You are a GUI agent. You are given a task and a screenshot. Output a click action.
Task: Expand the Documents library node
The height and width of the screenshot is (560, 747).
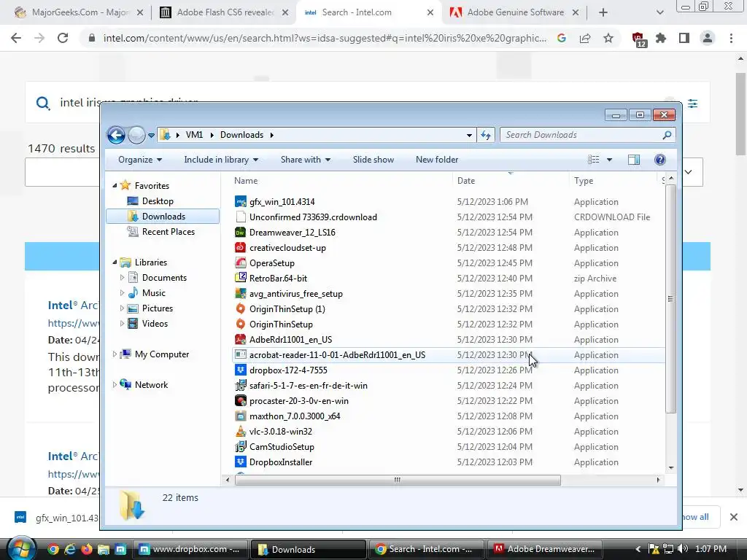[122, 278]
